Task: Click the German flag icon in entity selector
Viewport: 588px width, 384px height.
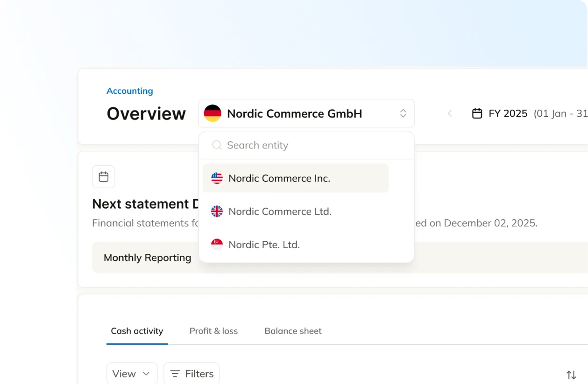Action: click(213, 113)
